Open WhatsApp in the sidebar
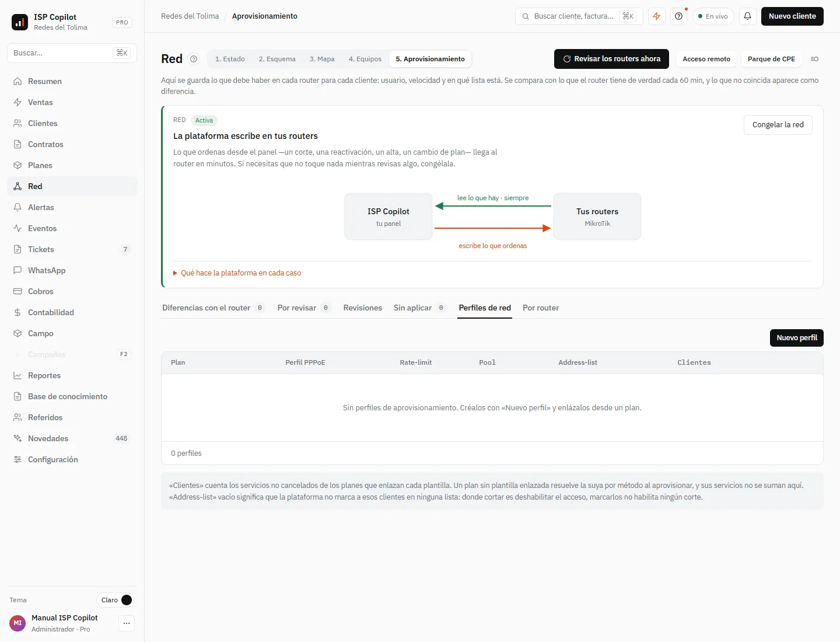Image resolution: width=840 pixels, height=642 pixels. click(72, 270)
